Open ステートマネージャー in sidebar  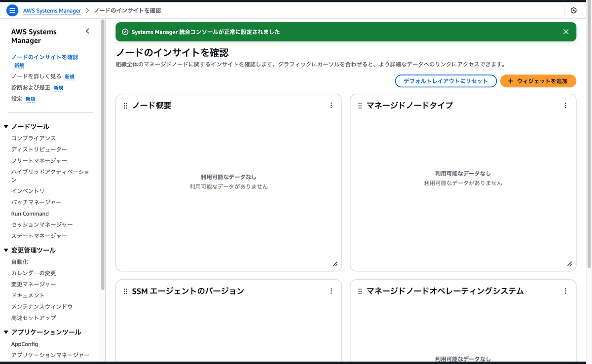pos(39,236)
